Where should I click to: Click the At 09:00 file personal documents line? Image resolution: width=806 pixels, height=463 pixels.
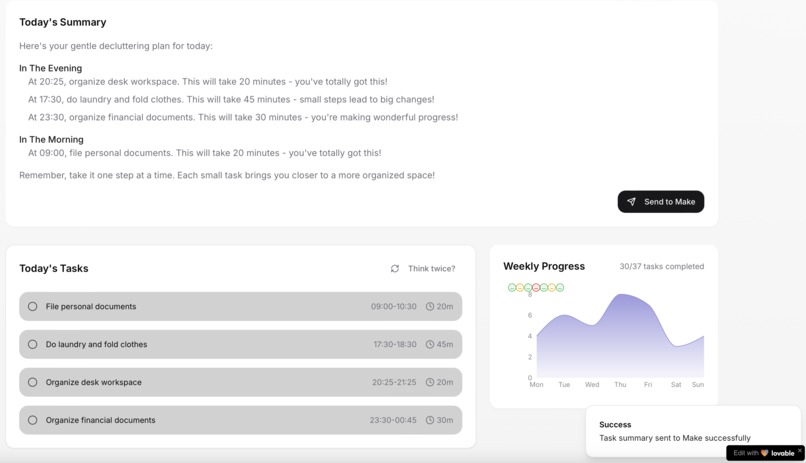click(205, 153)
